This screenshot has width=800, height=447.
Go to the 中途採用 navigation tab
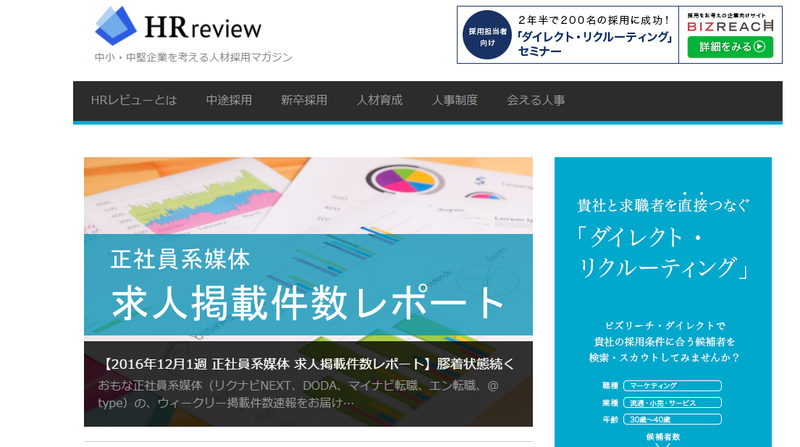pos(229,101)
